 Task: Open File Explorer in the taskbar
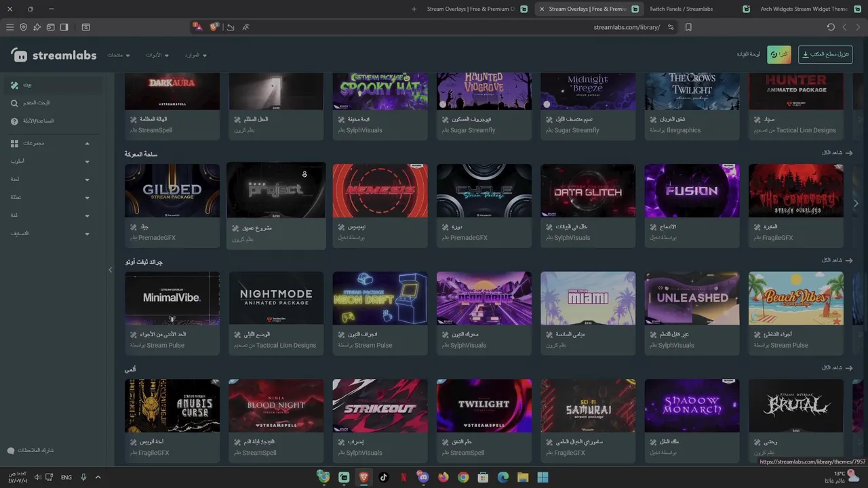point(523,477)
